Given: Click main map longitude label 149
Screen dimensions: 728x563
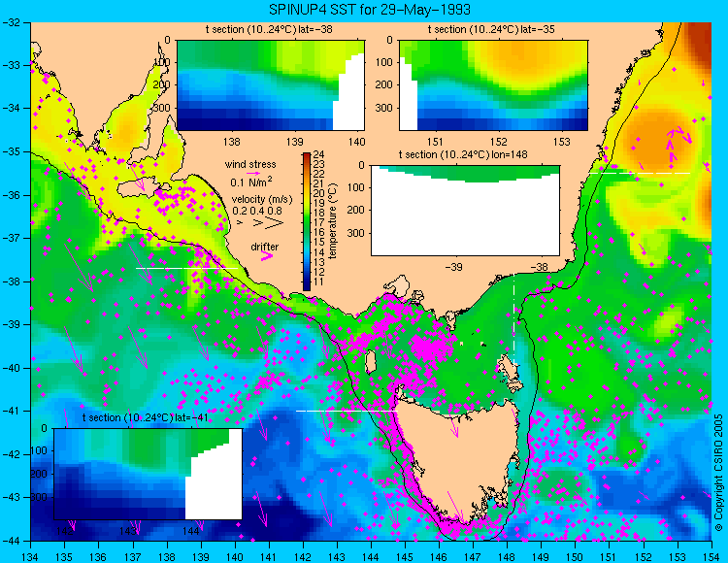Looking at the screenshot, I should 542,557.
